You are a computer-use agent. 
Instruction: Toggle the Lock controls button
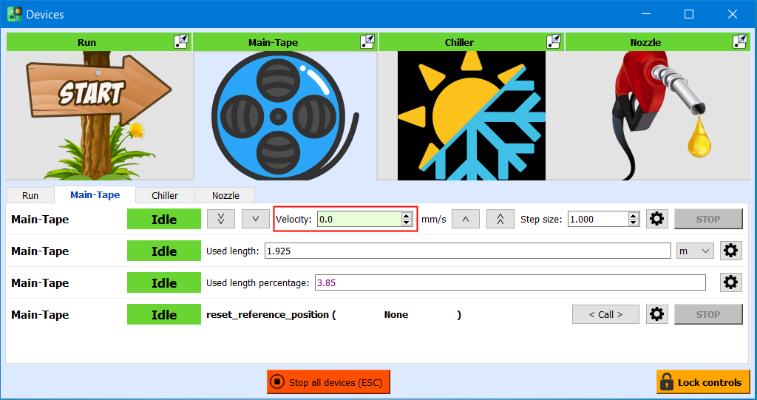click(x=702, y=382)
